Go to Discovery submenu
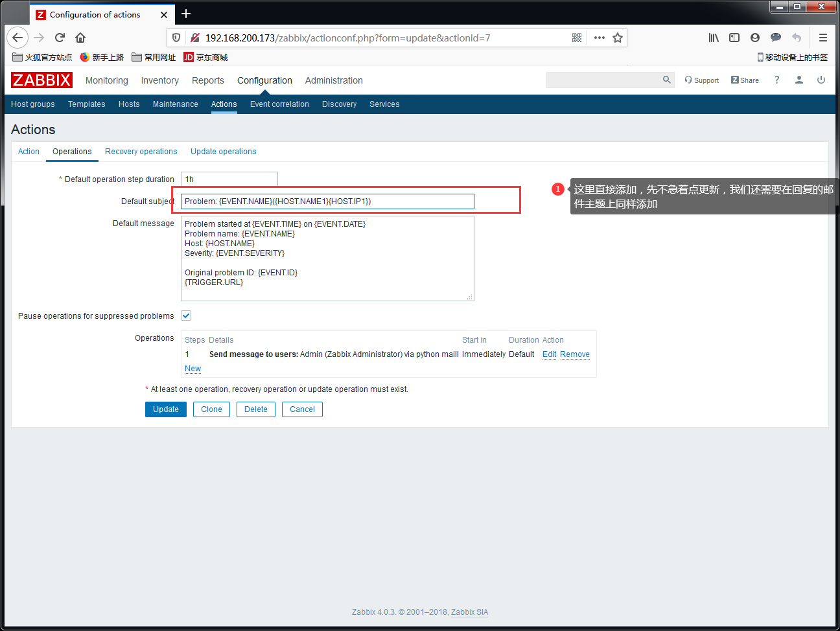Screen dimensions: 840x631 click(340, 104)
